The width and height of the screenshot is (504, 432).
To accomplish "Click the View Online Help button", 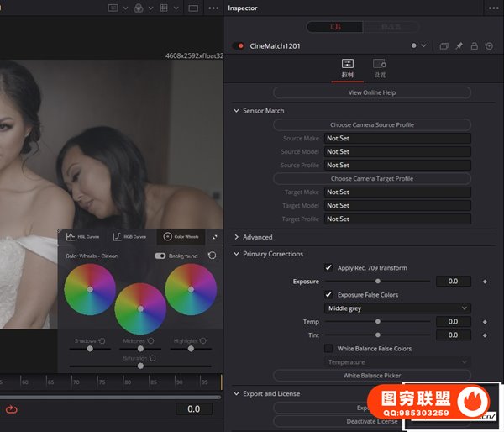I will click(371, 92).
